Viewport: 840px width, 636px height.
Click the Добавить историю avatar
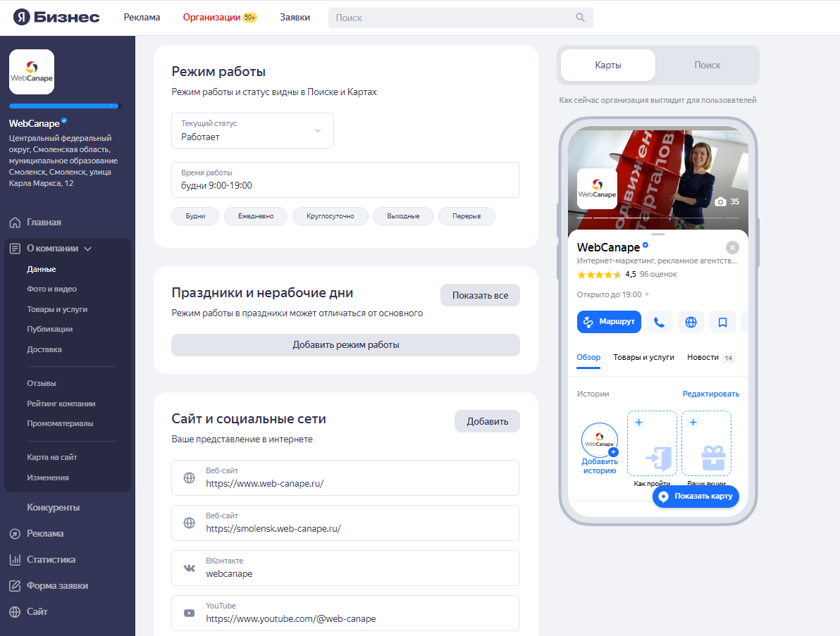pyautogui.click(x=600, y=440)
